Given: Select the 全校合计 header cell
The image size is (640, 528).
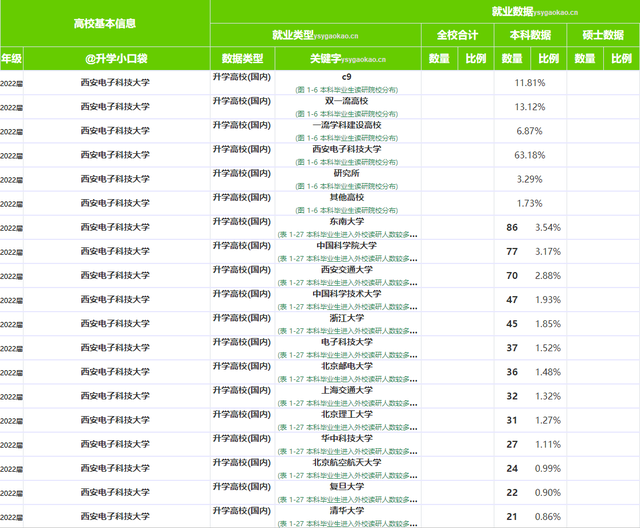Looking at the screenshot, I should pos(457,34).
